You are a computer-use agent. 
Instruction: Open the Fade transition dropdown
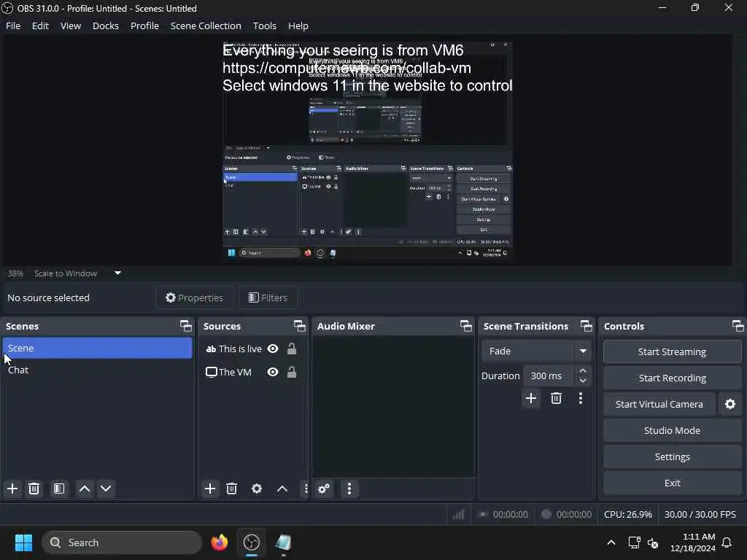536,351
